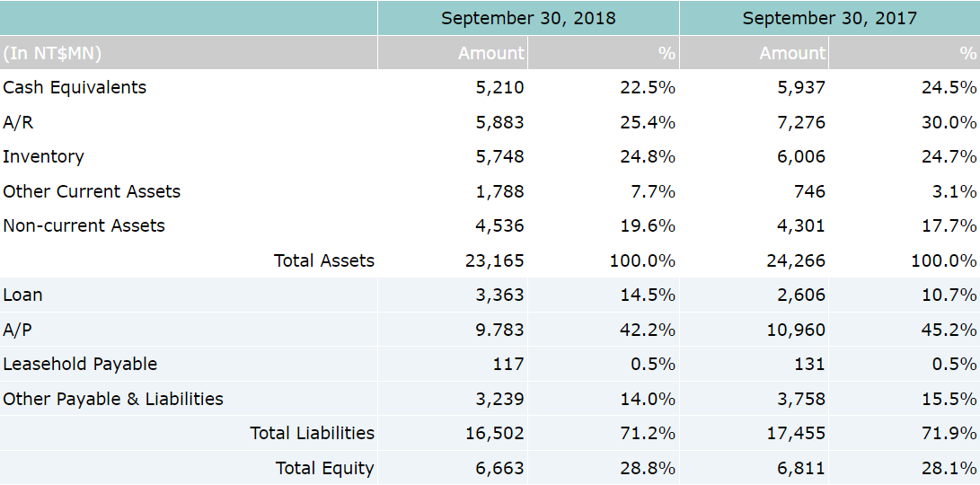Click the Amount header under September 30, 2017
The height and width of the screenshot is (485, 980).
point(791,53)
